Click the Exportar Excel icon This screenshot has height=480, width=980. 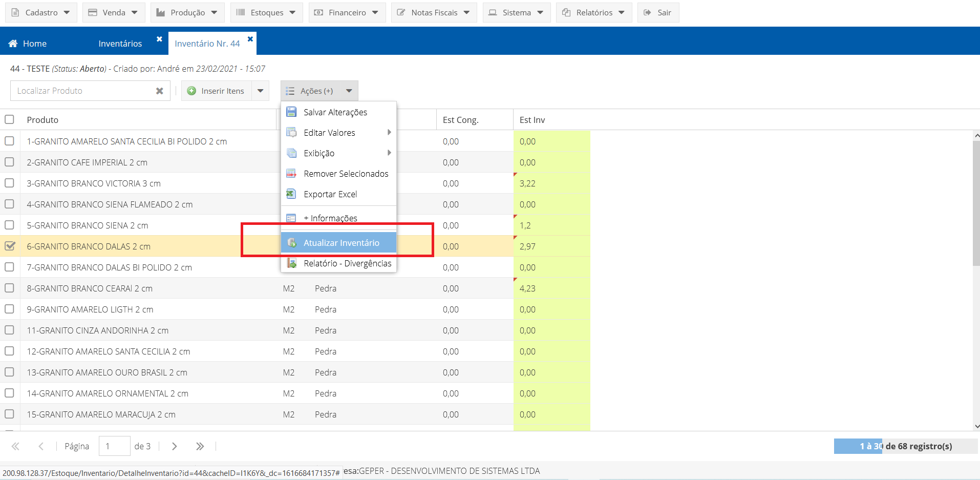[291, 194]
